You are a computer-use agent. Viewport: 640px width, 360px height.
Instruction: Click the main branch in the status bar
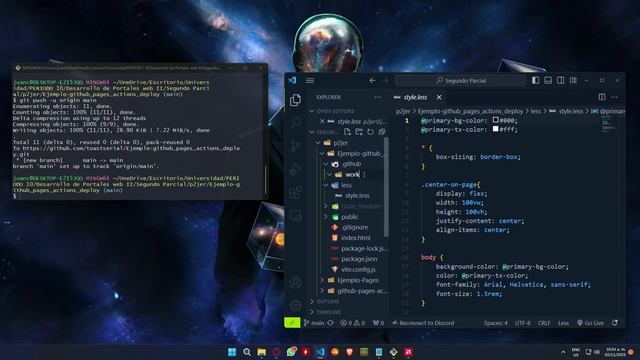(314, 323)
